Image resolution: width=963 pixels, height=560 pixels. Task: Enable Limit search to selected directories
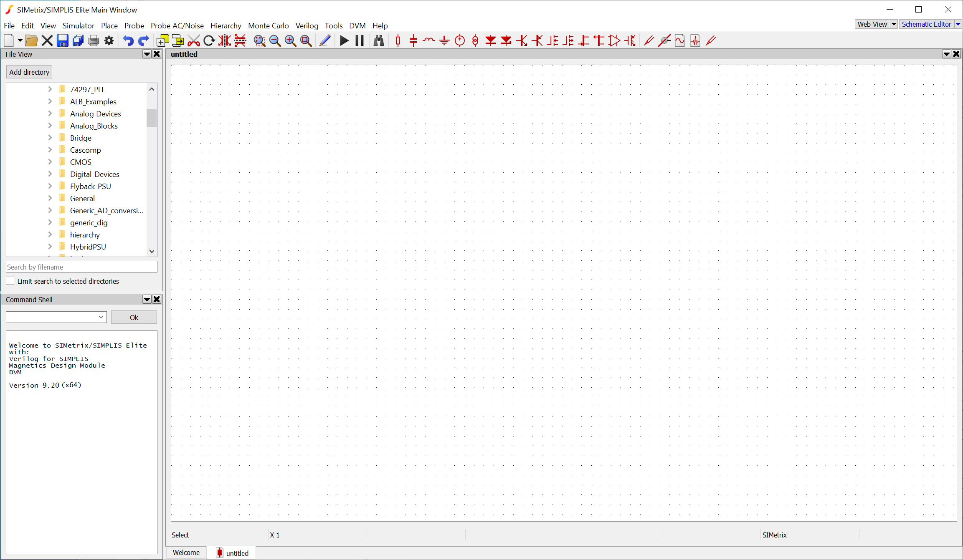click(x=10, y=281)
